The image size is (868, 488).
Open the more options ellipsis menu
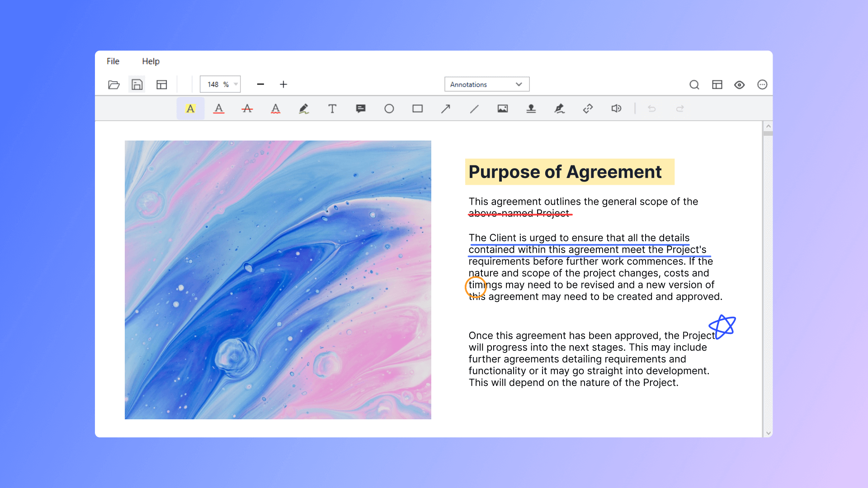click(762, 84)
